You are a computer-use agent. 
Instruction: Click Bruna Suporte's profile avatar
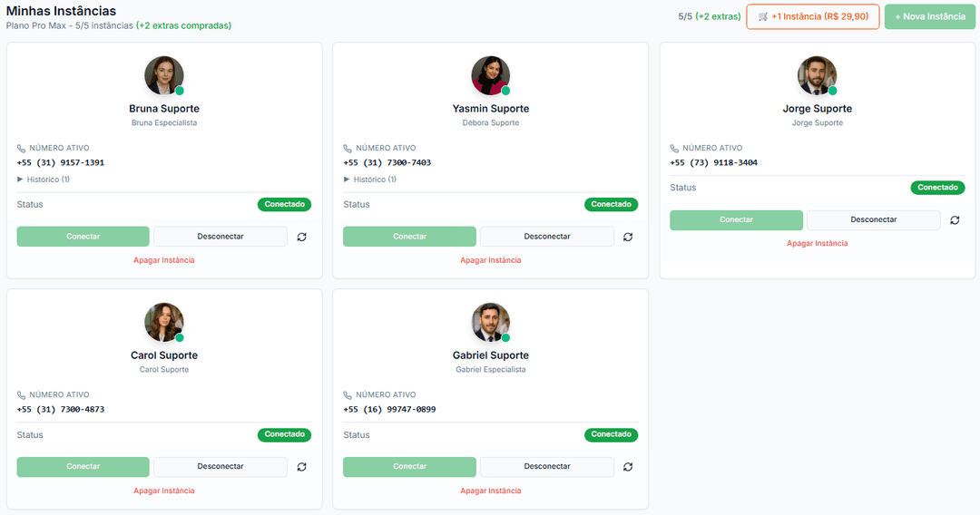[164, 75]
